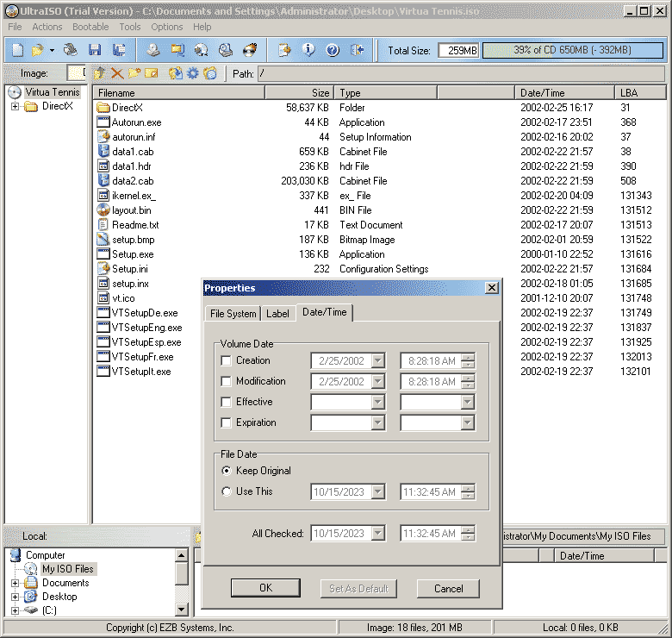Screen dimensions: 672x638
Task: Click the blue gear settings icon
Action: 193,73
